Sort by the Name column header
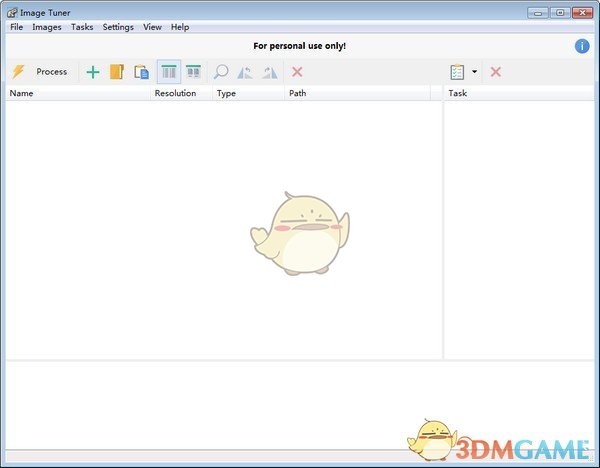Screen dimensions: 600x468 [78, 93]
